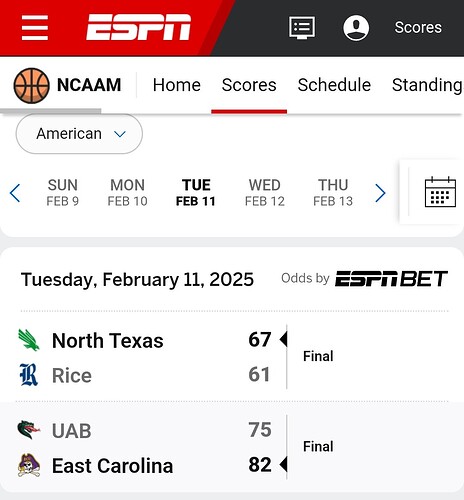Click the East Carolina Pirates logo

29,465
